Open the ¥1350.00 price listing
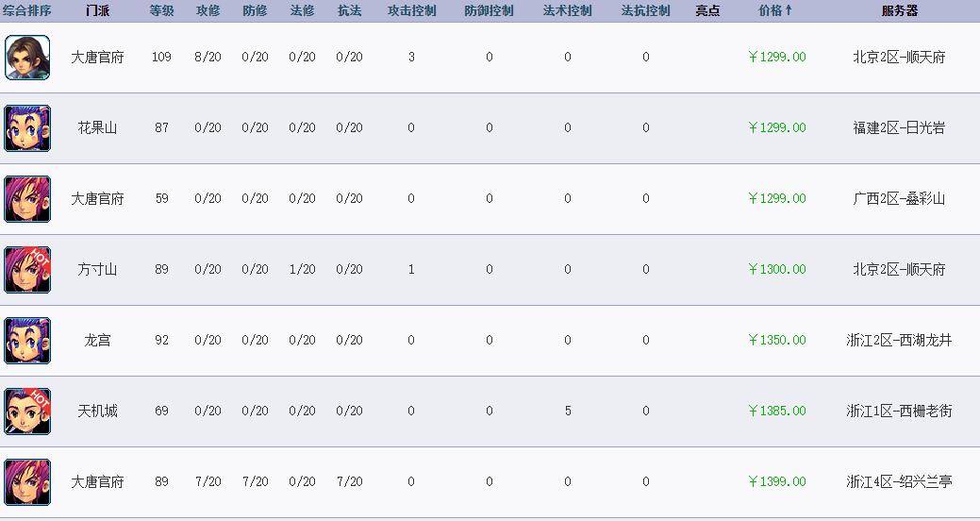Viewport: 980px width, 521px height. 777,341
